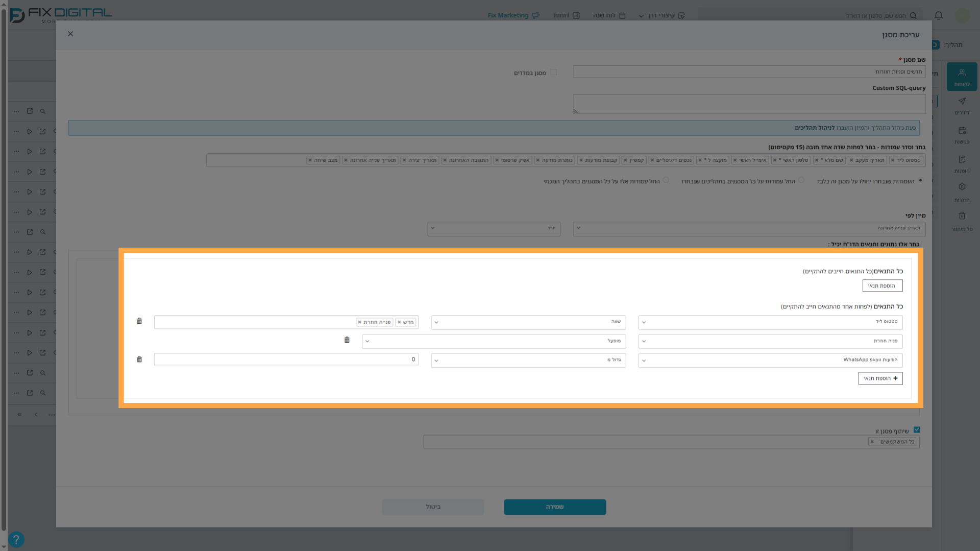Remove the פנייה חוזרת tag from condition values
This screenshot has height=551, width=980.
(x=359, y=322)
